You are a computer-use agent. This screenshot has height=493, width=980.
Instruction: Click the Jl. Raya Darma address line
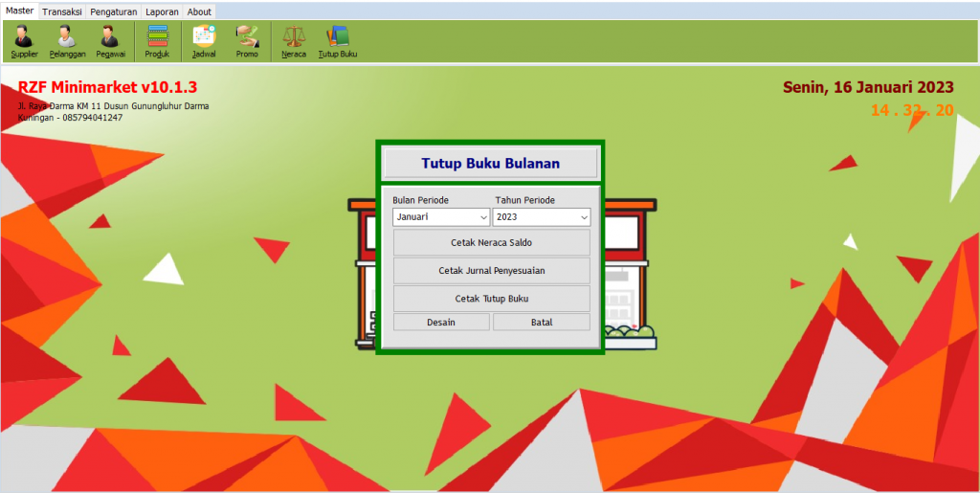pos(113,106)
